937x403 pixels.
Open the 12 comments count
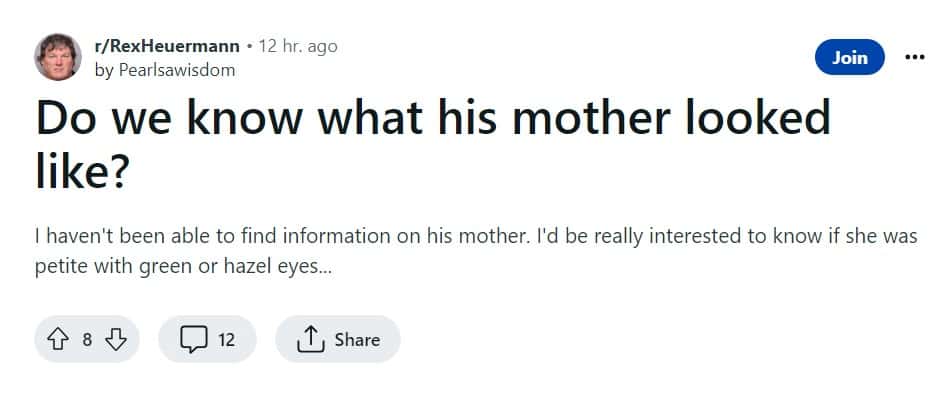click(226, 340)
